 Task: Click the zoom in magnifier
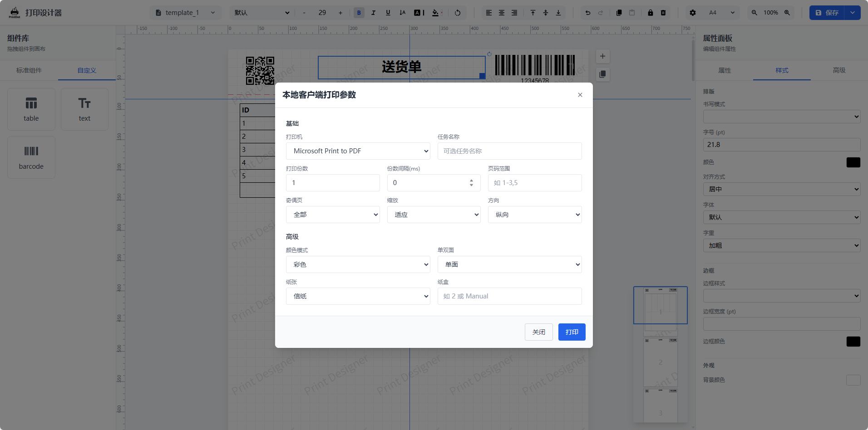pyautogui.click(x=787, y=13)
